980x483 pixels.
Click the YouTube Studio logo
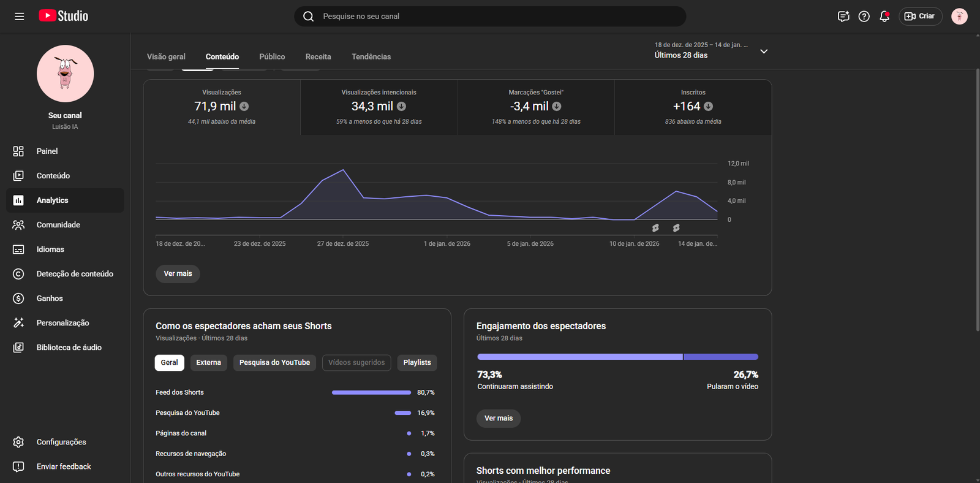[64, 16]
